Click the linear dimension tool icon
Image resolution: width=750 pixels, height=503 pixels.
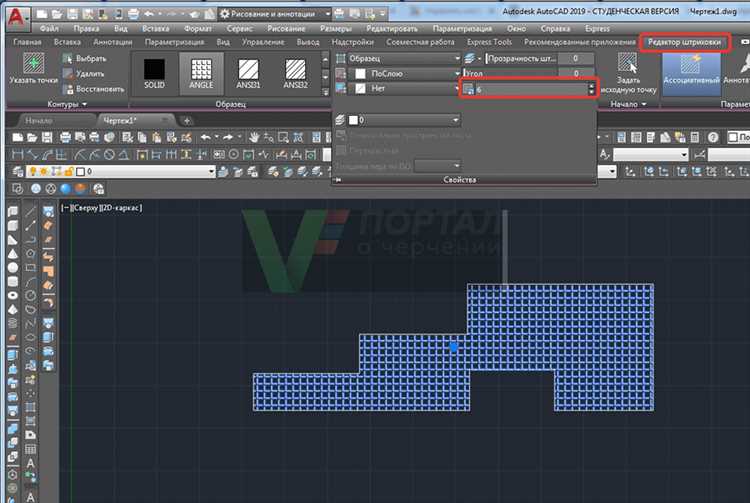click(x=18, y=154)
